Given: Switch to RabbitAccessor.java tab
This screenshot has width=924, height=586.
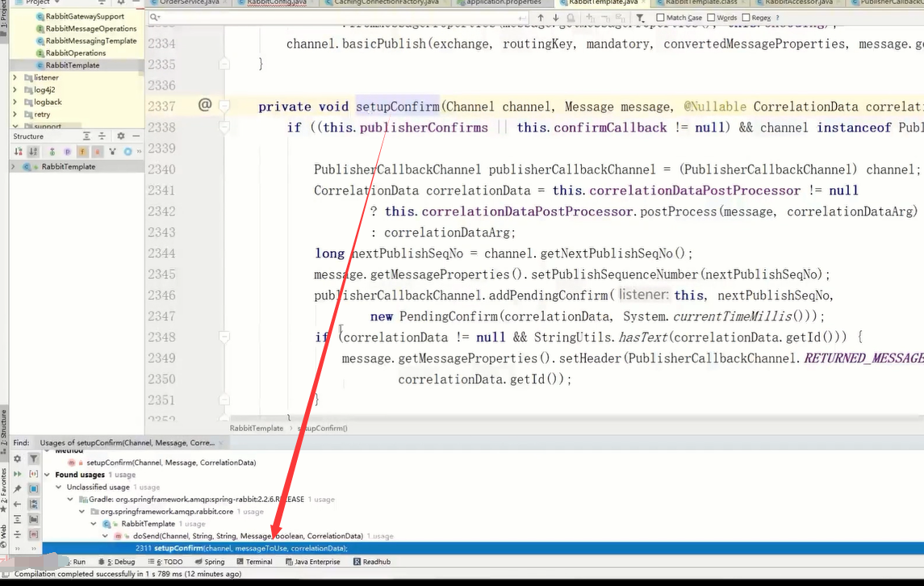Looking at the screenshot, I should point(798,3).
